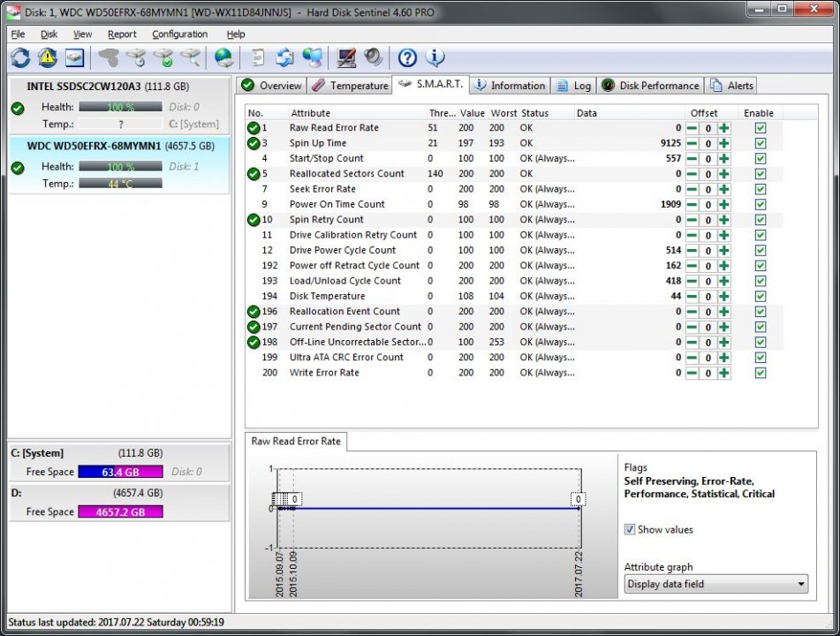840x636 pixels.
Task: Click the Raw Read Error Rate graph tab
Action: click(296, 441)
